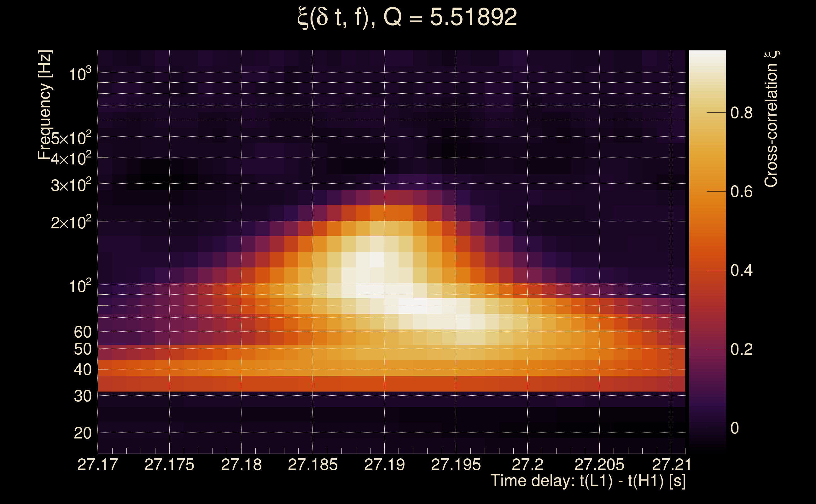The width and height of the screenshot is (816, 504).
Task: Click the 0.6 tick label on the colorbar
Action: coord(741,192)
